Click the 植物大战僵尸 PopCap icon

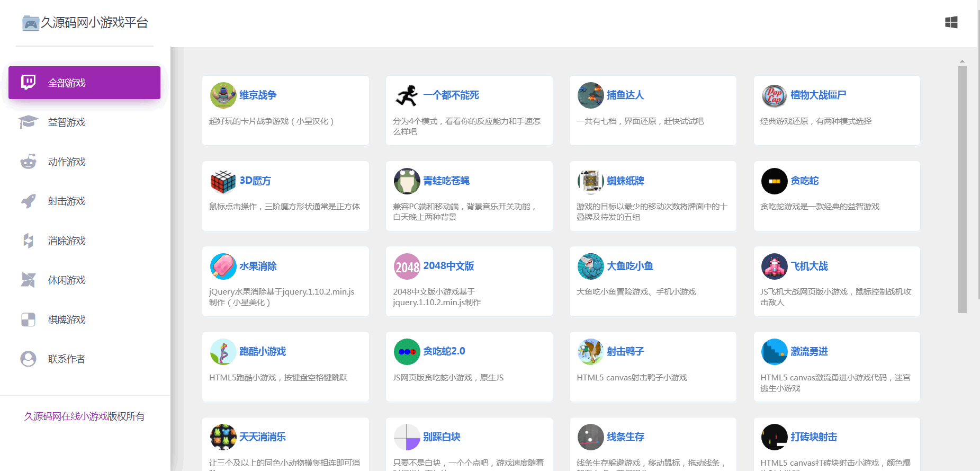click(774, 95)
